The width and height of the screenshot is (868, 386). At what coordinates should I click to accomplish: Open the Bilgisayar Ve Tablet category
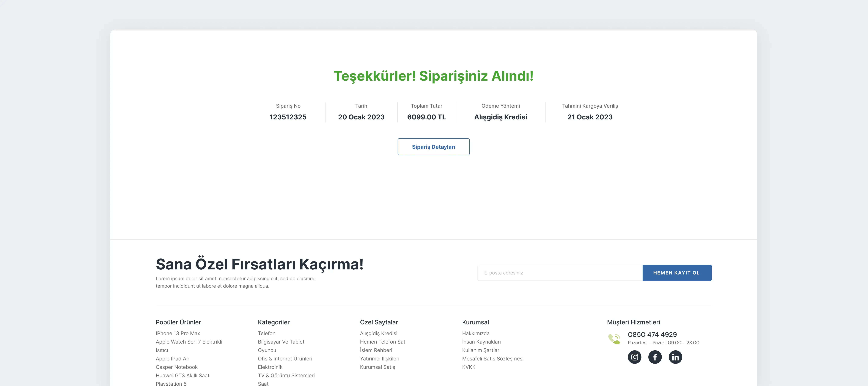pyautogui.click(x=281, y=342)
